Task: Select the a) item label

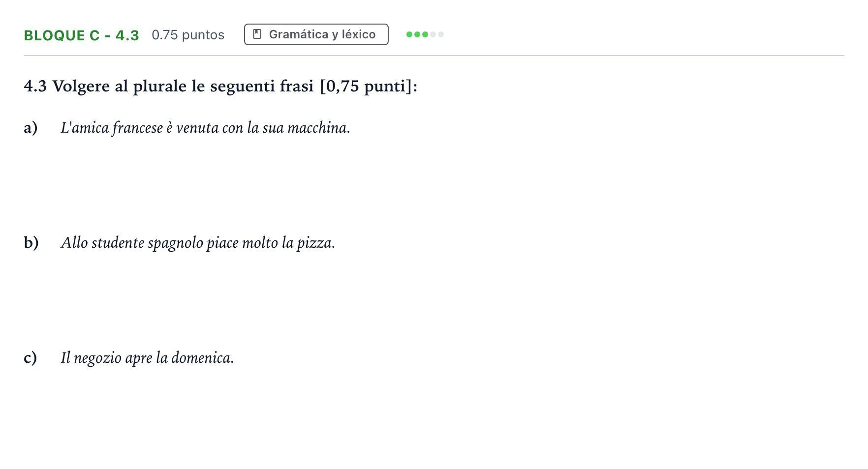Action: pos(31,128)
